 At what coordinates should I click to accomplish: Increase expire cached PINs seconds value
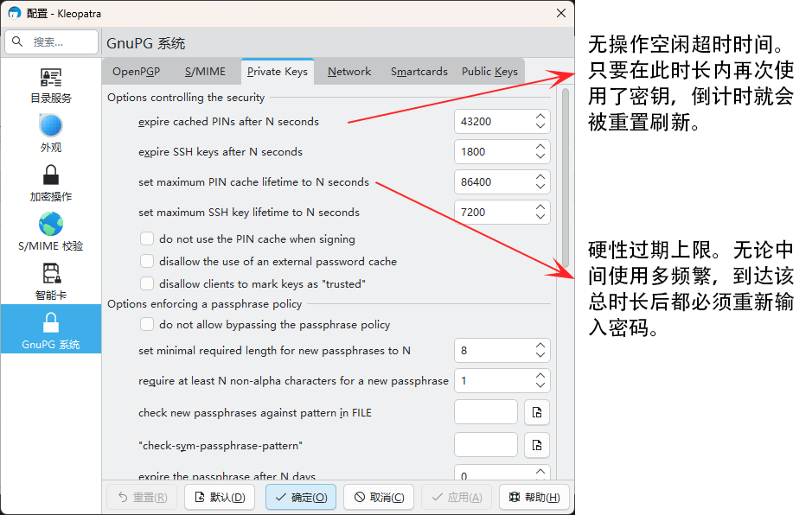pyautogui.click(x=540, y=117)
